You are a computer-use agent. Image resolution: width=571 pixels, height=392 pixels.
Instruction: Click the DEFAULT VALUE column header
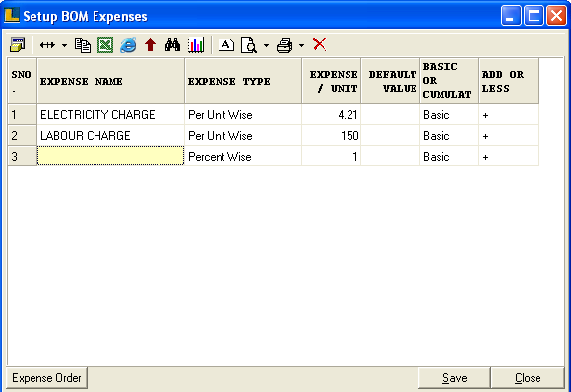[x=391, y=81]
